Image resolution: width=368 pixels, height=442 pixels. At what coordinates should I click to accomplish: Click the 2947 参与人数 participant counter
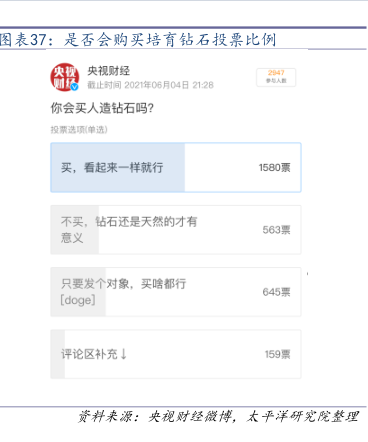tap(276, 77)
